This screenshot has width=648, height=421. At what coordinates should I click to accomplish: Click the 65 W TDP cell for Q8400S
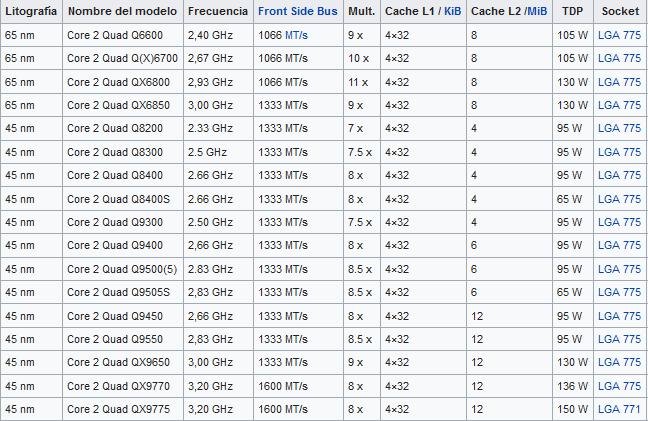tap(573, 199)
